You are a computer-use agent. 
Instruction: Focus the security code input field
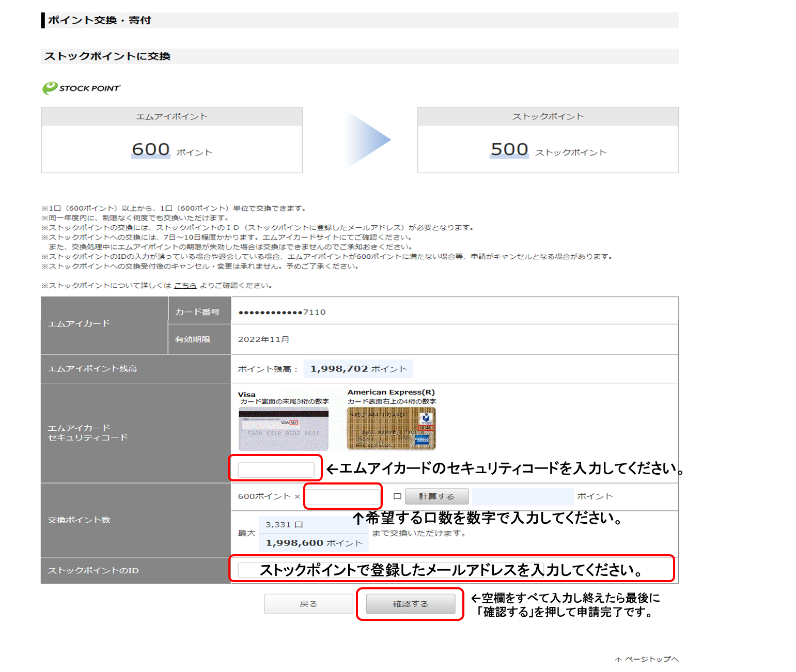tap(276, 470)
